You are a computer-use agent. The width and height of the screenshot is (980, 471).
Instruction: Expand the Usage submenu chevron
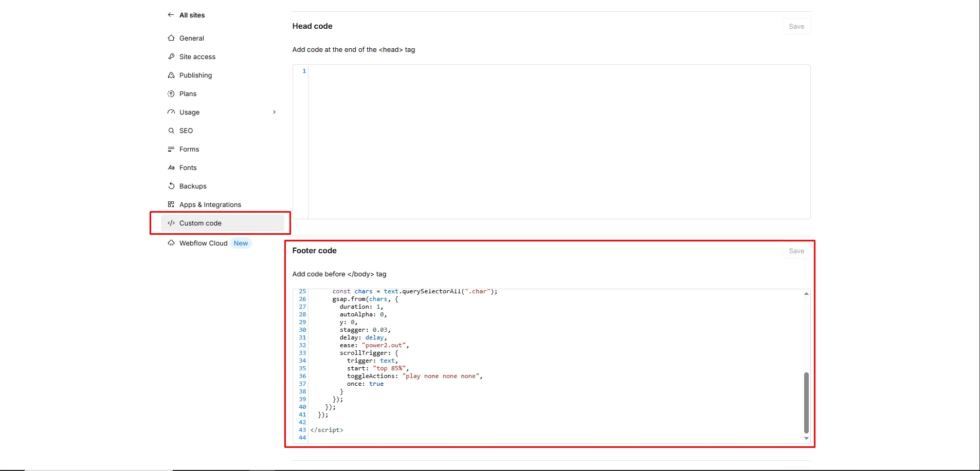click(274, 112)
